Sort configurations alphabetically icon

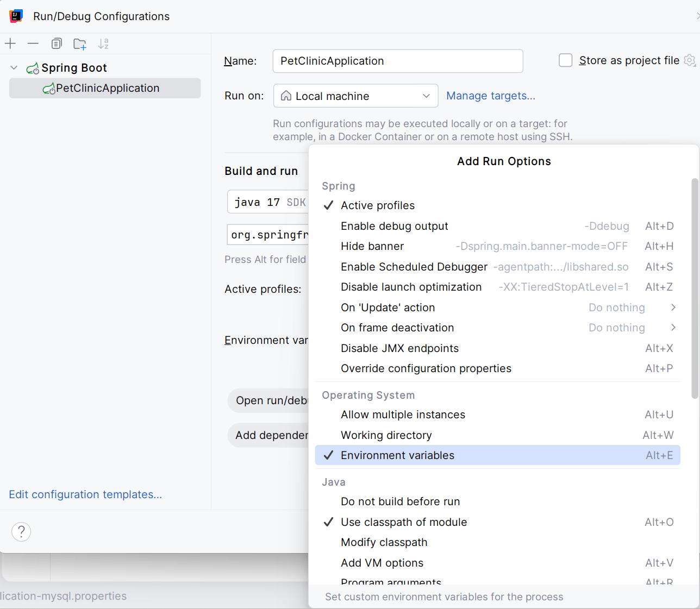(103, 43)
